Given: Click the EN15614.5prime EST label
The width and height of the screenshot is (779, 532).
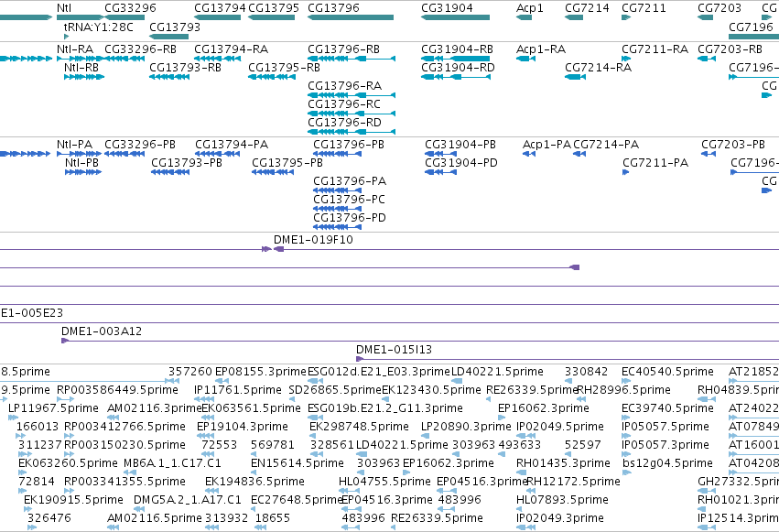Looking at the screenshot, I should pyautogui.click(x=298, y=463).
